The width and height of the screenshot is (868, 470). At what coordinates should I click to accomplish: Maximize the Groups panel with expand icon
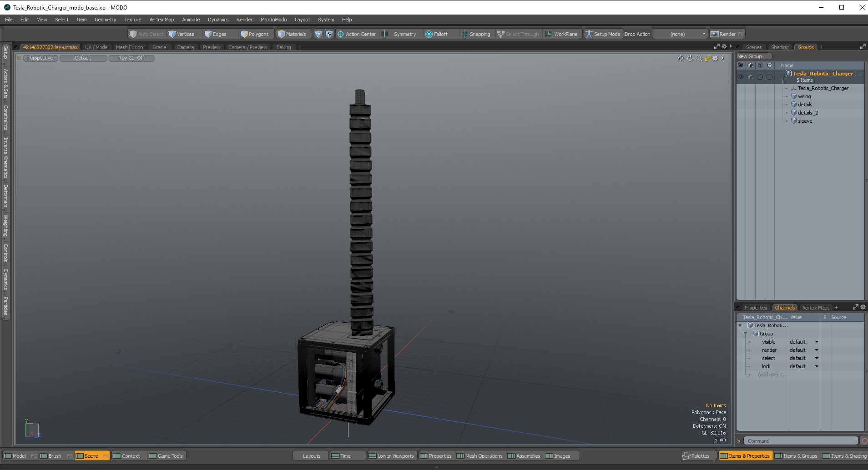[863, 47]
